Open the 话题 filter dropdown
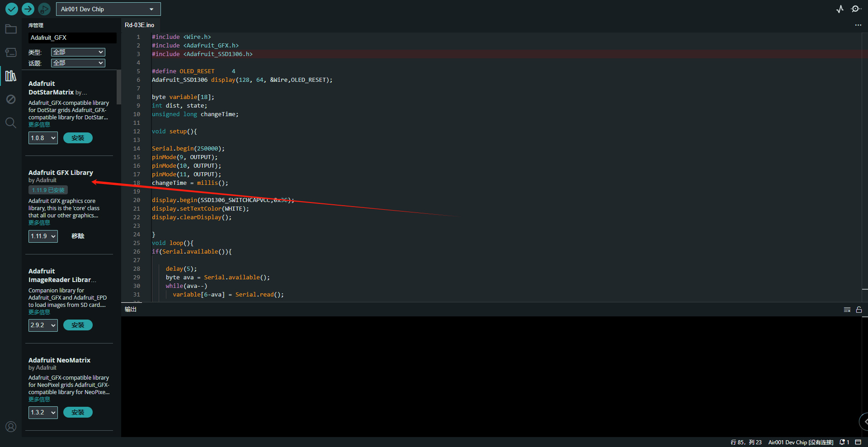The image size is (868, 447). [x=78, y=63]
